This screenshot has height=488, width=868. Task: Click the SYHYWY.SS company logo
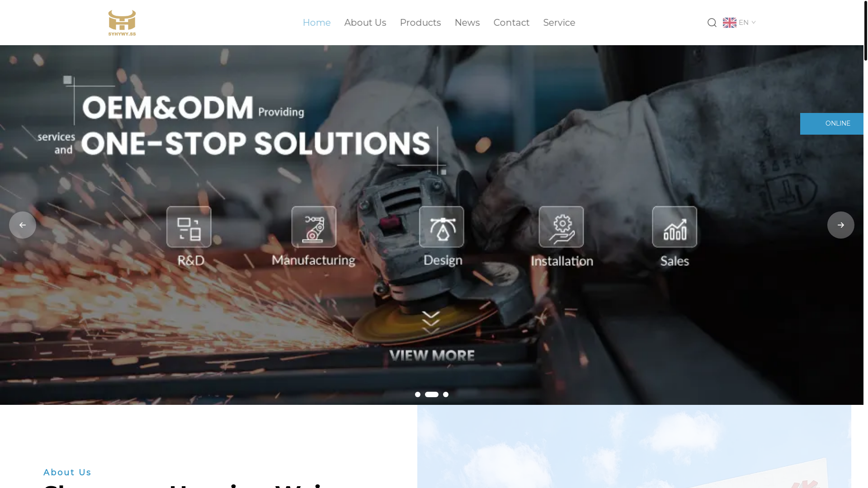click(122, 23)
